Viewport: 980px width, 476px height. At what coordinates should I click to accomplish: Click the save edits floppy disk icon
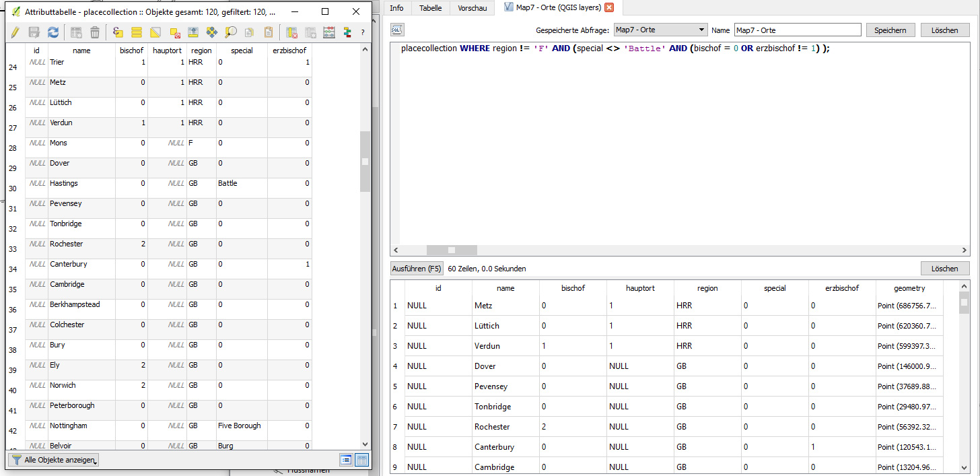tap(34, 32)
